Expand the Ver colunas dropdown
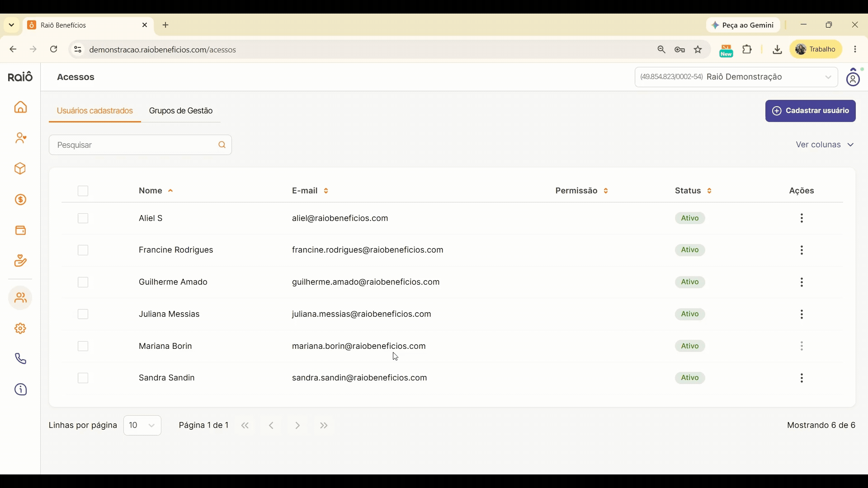The height and width of the screenshot is (488, 868). click(825, 145)
